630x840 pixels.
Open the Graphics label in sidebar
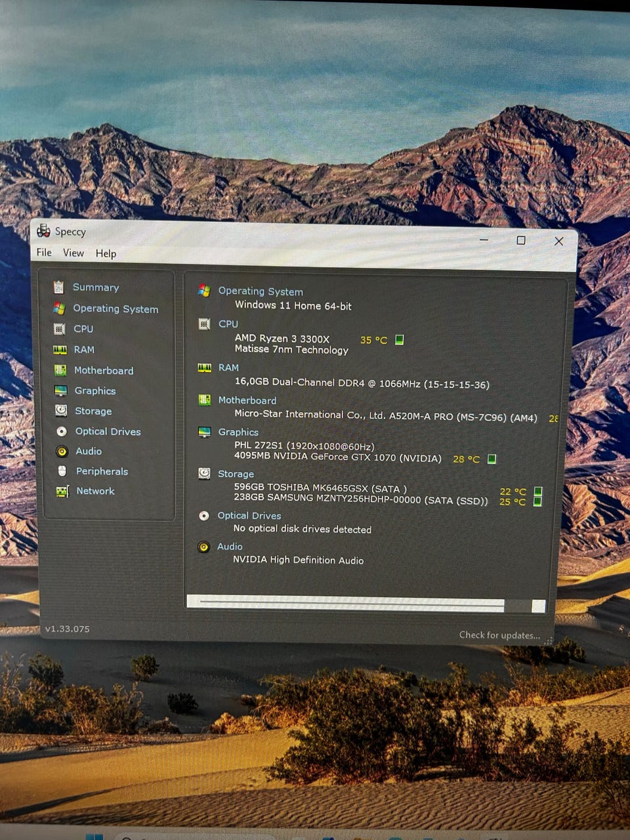(x=95, y=390)
